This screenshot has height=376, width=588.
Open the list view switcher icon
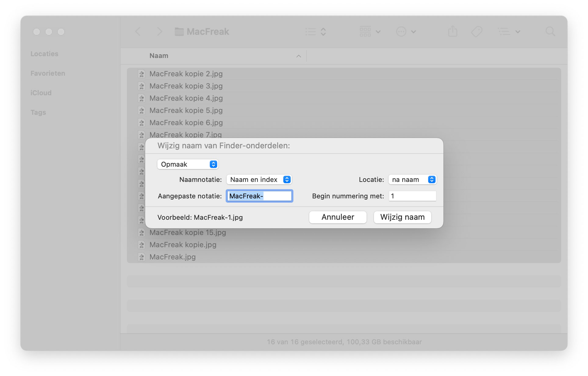pos(310,31)
